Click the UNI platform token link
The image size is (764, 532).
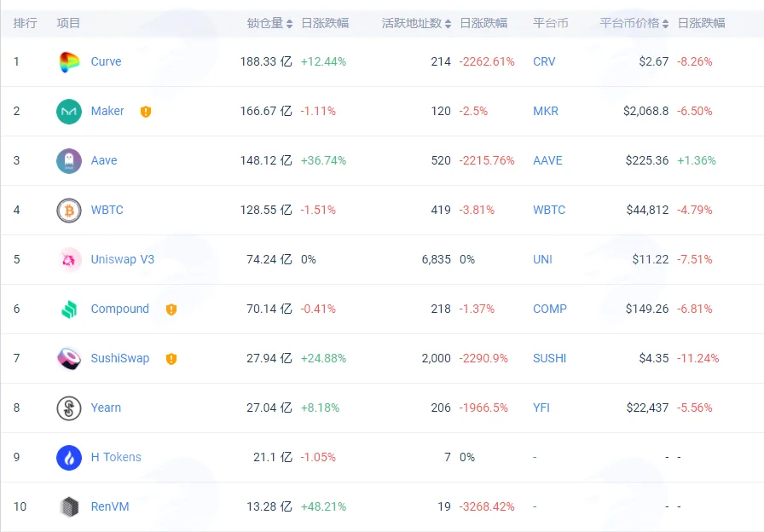click(x=543, y=260)
